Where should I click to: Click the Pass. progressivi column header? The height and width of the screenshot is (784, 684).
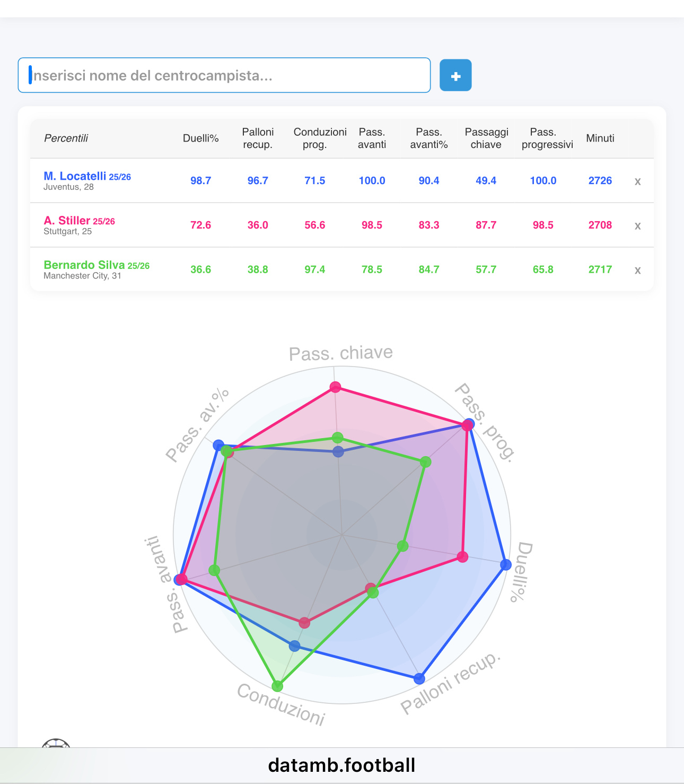click(547, 138)
